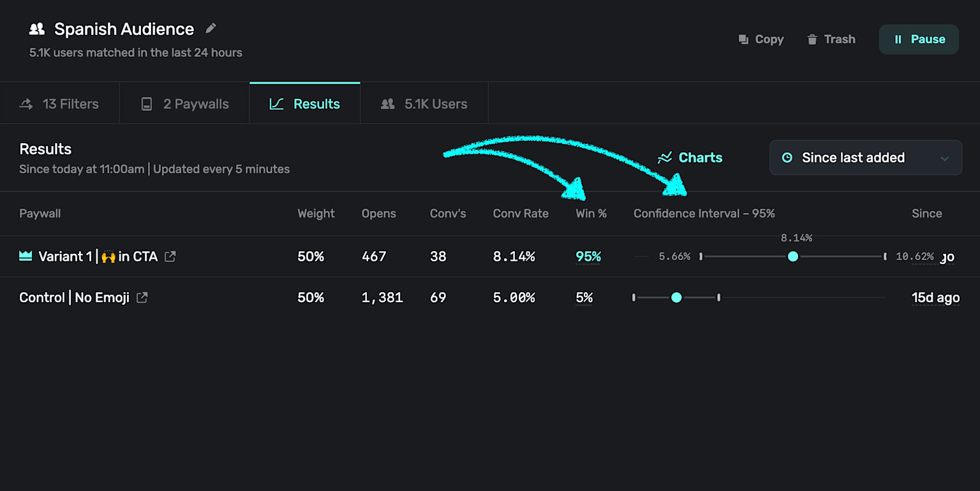Select the 5.1K Users tab

(424, 104)
